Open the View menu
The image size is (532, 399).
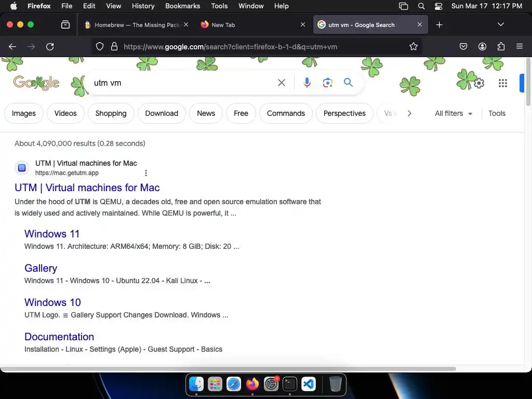tap(113, 6)
